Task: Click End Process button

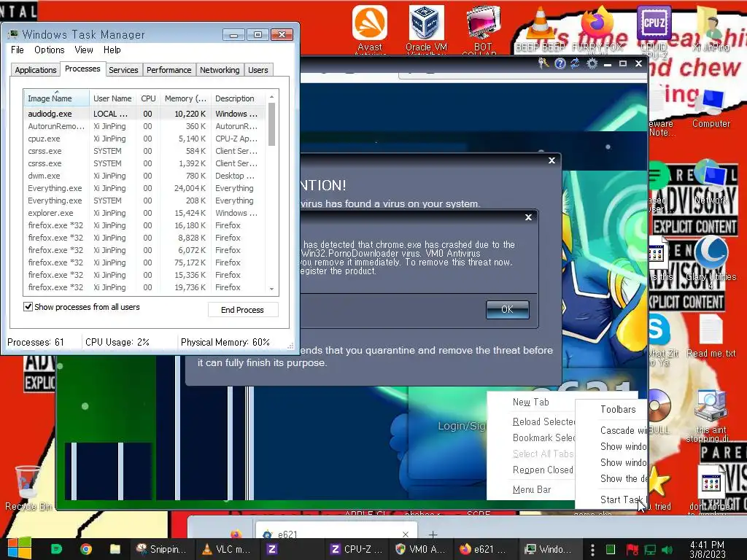Action: 242,310
